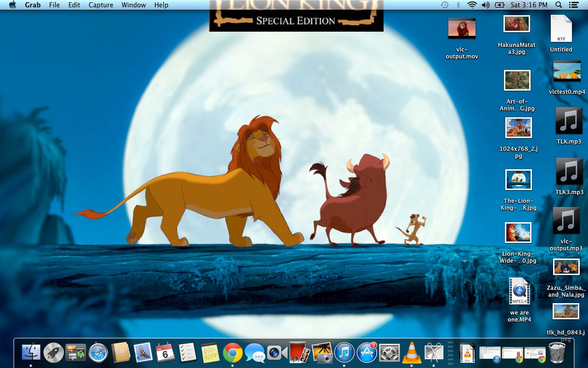This screenshot has width=588, height=368.
Task: Launch VLC from the Dock cone icon
Action: click(x=412, y=353)
